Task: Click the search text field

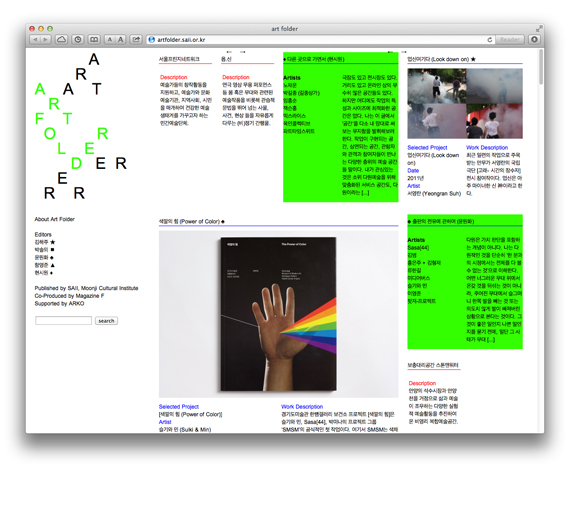Action: (x=63, y=320)
